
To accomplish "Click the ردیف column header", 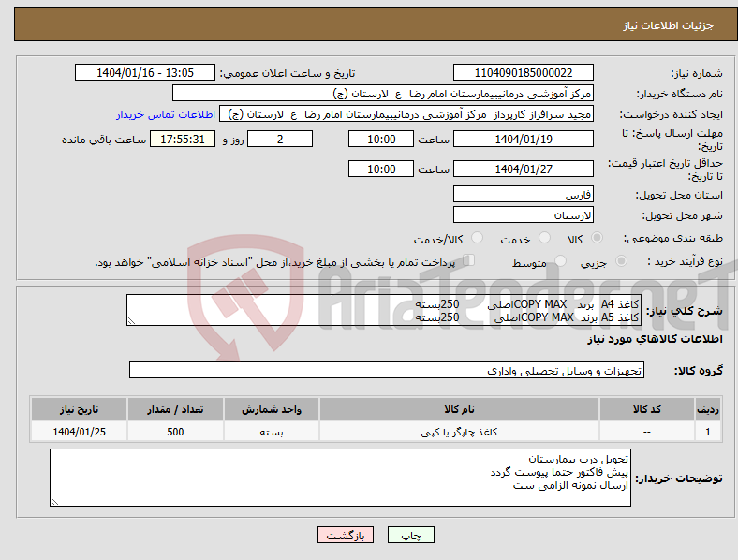I will (708, 409).
